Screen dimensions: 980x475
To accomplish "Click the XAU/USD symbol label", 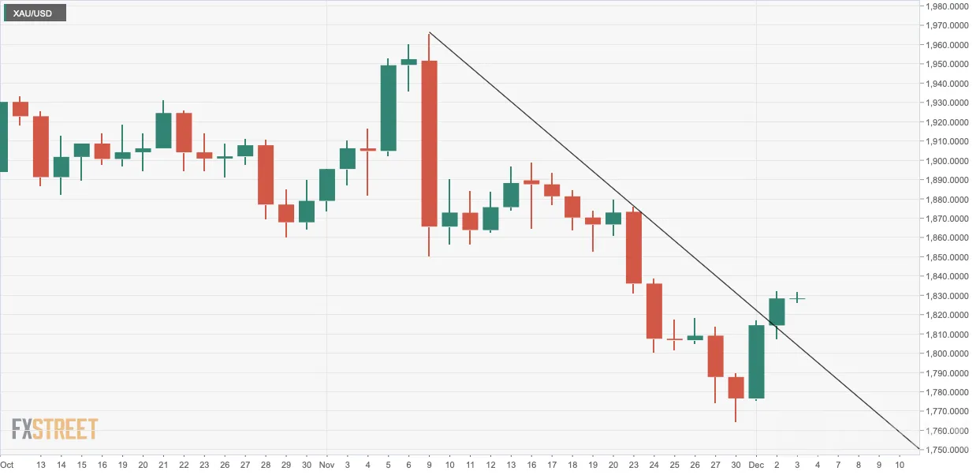I will [x=34, y=13].
